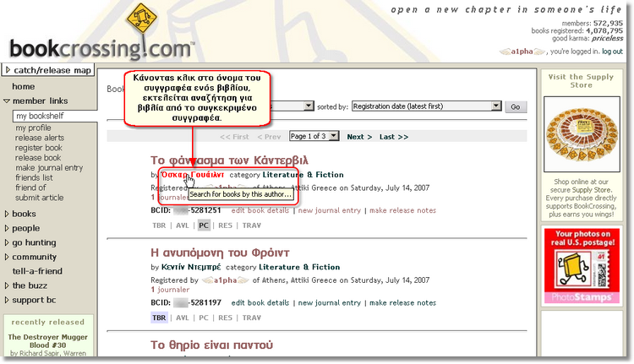Click make release notes on second book
This screenshot has width=634, height=364.
pyautogui.click(x=402, y=302)
